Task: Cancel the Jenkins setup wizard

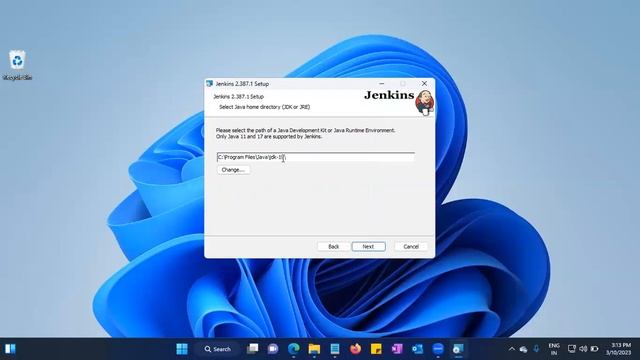Action: click(411, 247)
